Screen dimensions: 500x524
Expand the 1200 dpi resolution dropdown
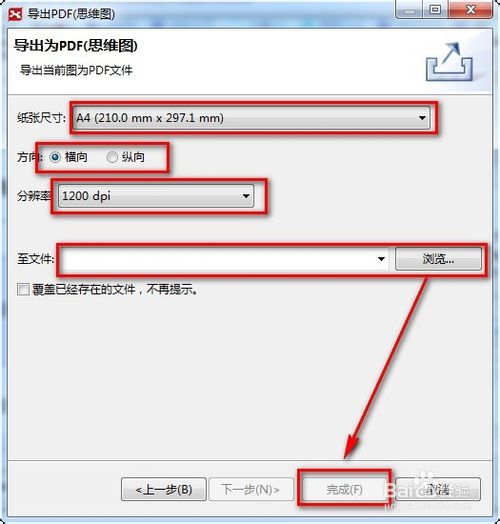[x=156, y=196]
